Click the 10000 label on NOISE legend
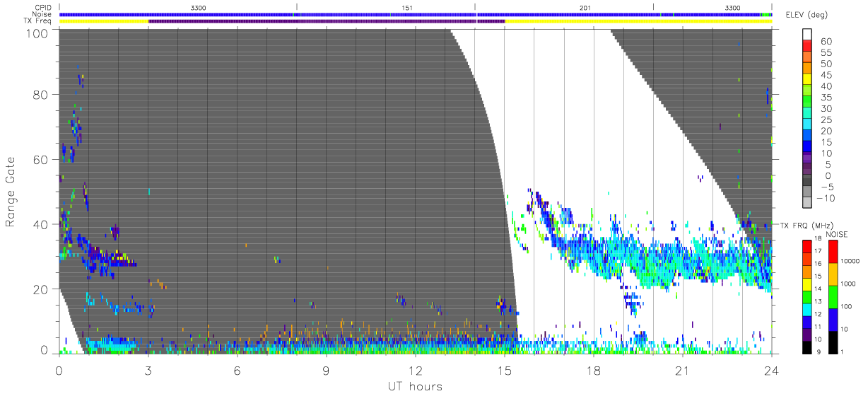Viewport: 868px width, 401px height. tap(850, 261)
